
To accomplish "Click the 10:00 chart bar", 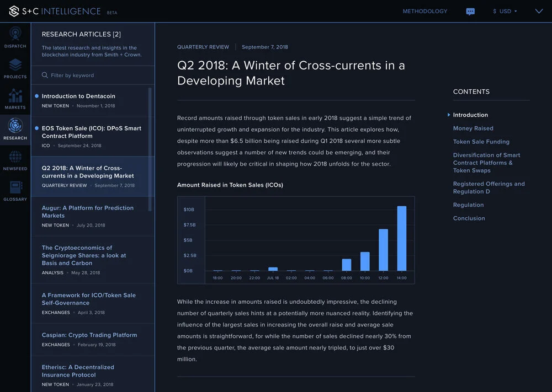I will 365,261.
